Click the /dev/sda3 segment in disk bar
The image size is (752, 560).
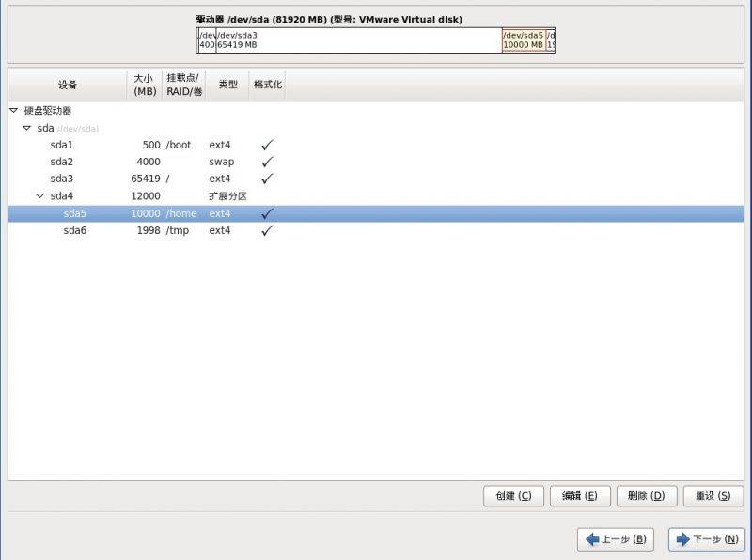click(x=357, y=39)
